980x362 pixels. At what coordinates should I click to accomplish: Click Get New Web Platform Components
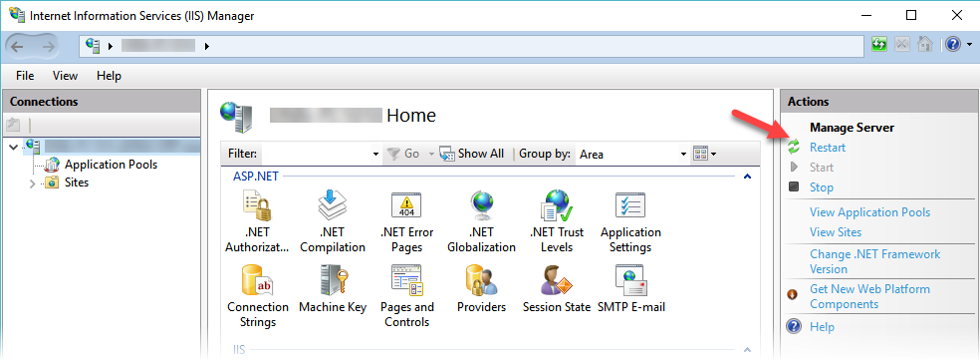pos(869,297)
